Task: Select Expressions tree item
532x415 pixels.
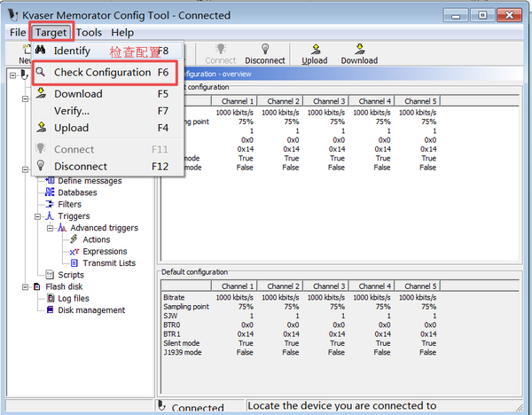Action: [105, 252]
